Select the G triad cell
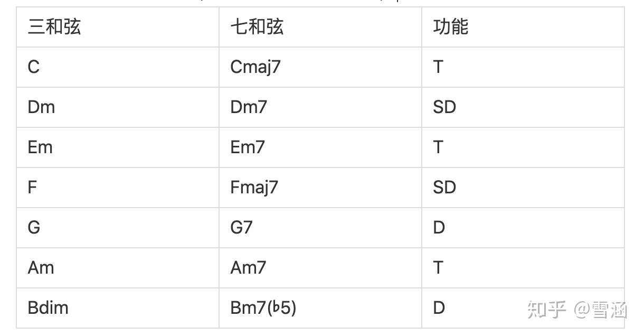 click(34, 228)
